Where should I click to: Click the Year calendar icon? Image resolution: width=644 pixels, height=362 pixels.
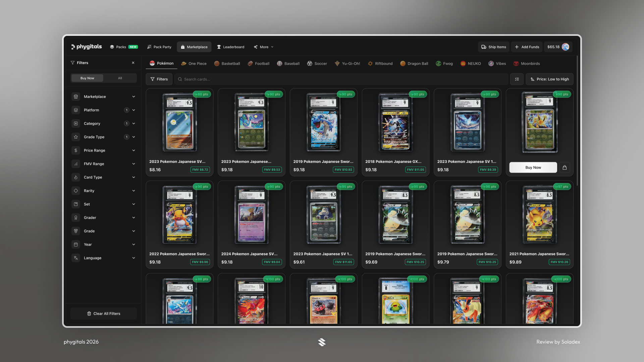76,244
